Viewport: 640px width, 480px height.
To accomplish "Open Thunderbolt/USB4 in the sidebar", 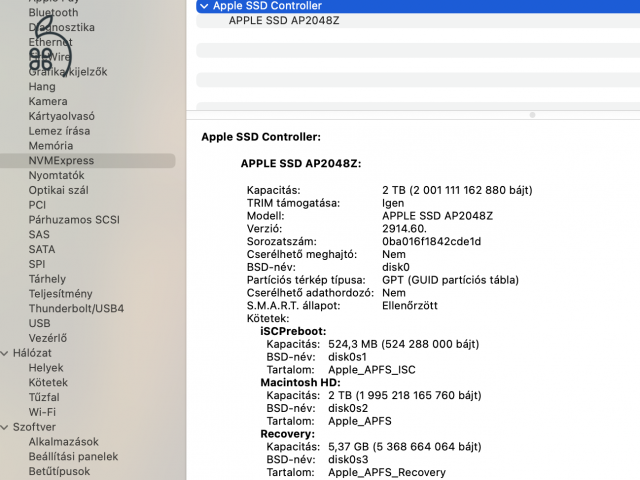I will (76, 308).
